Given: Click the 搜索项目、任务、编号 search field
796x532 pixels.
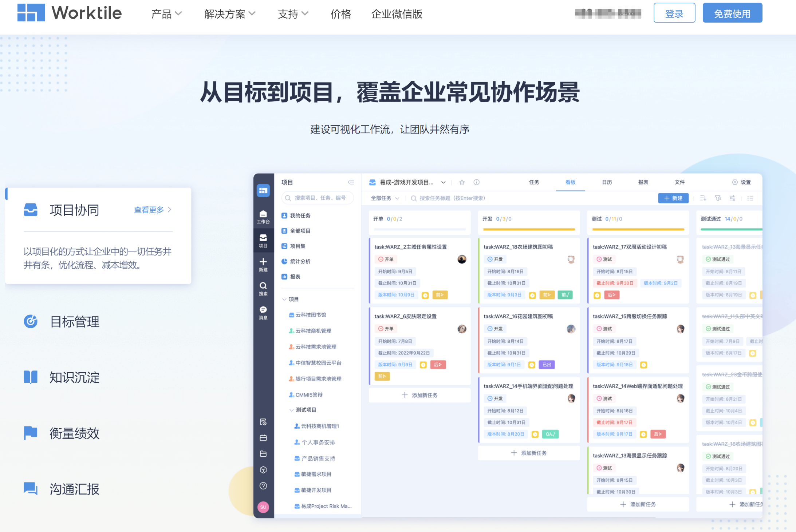Looking at the screenshot, I should (318, 198).
